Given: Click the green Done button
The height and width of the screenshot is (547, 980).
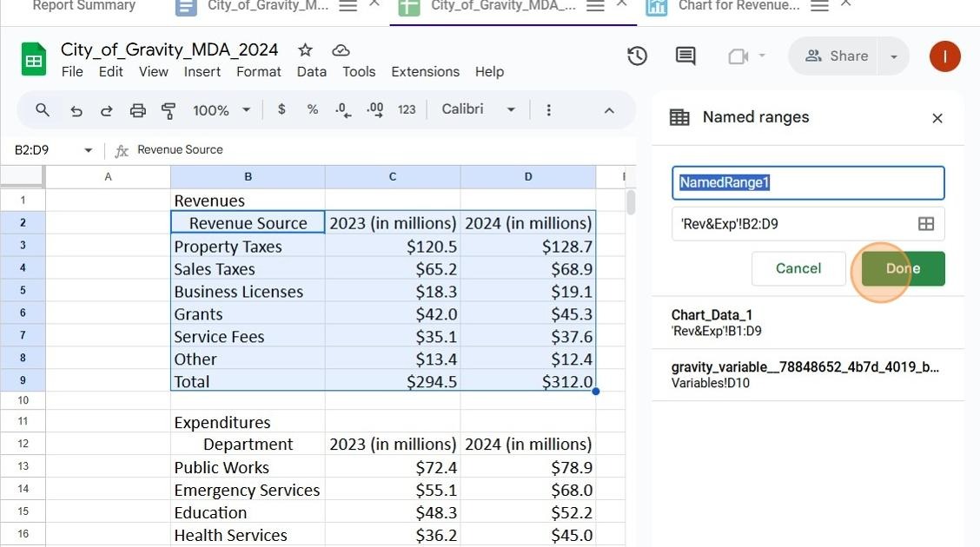Looking at the screenshot, I should 904,268.
